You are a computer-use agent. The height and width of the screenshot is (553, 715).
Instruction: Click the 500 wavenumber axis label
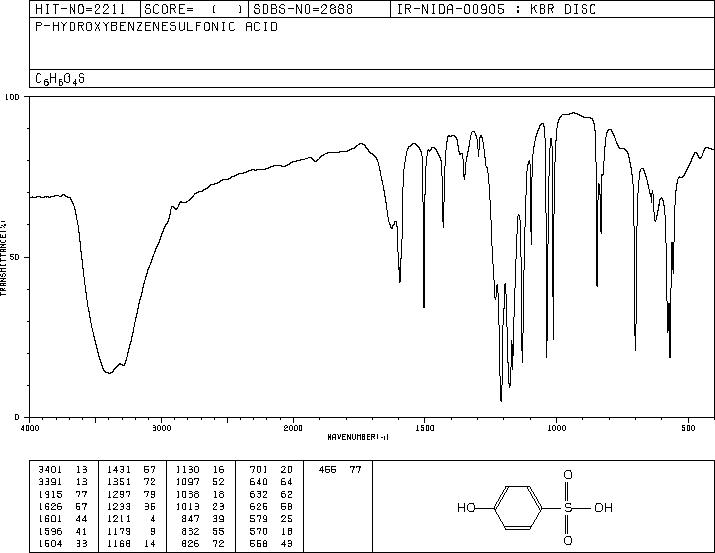pos(688,428)
